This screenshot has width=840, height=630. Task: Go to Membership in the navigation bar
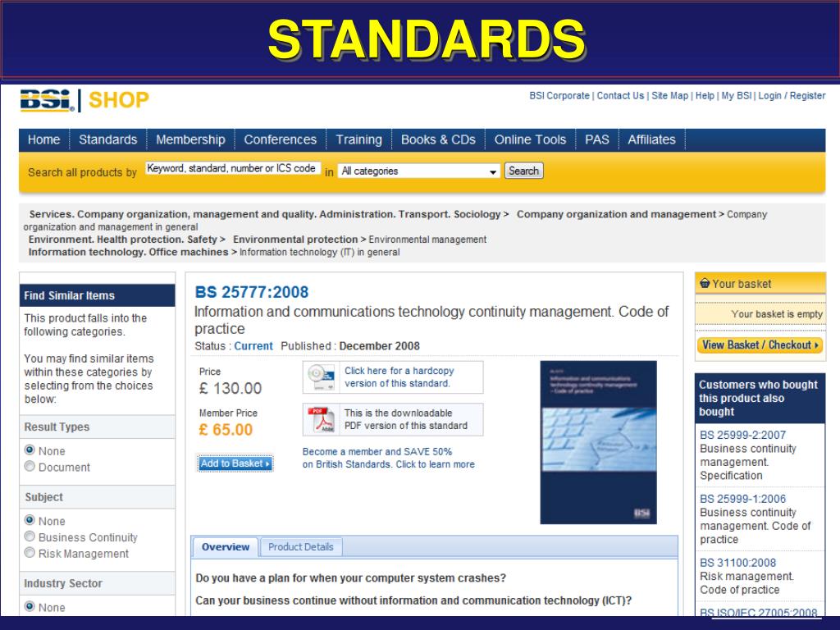[190, 139]
